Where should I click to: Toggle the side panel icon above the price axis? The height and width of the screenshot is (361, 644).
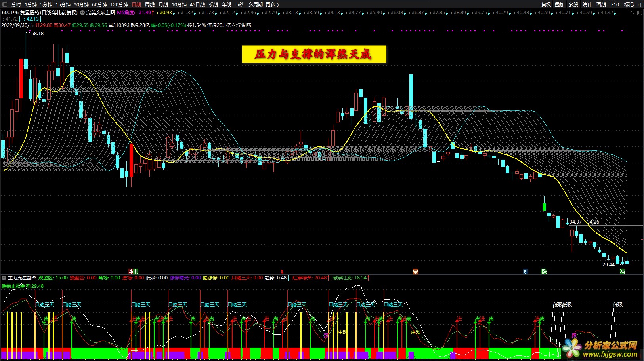coord(640,13)
